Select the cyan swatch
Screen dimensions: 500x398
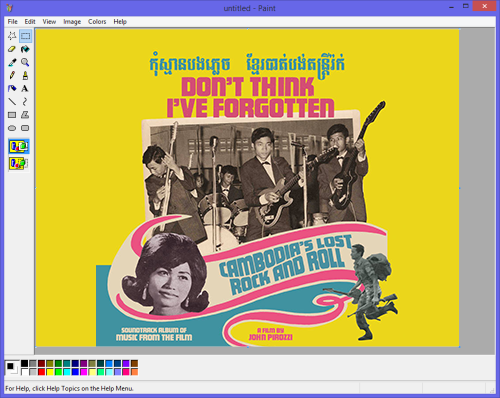tap(67, 372)
